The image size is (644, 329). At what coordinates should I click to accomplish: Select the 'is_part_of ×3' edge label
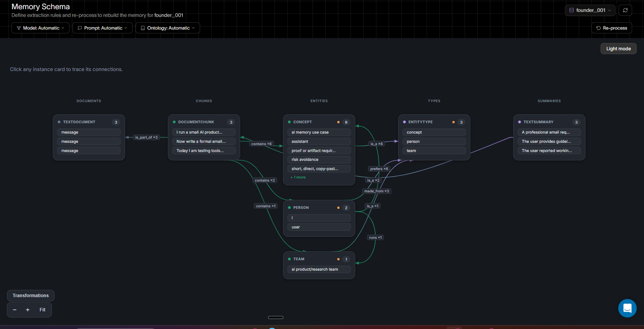[146, 137]
